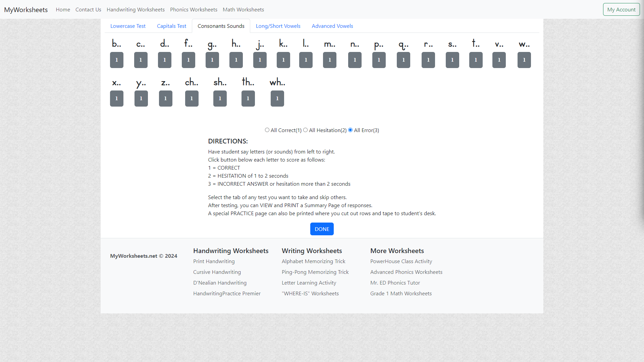Click the score button under letter h
The image size is (644, 362).
tap(236, 60)
